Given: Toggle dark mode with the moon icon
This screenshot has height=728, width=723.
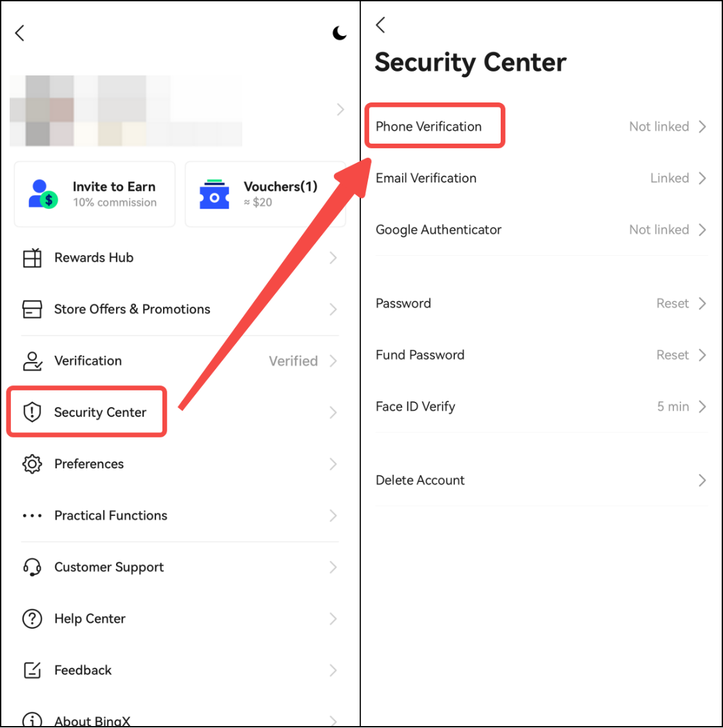Looking at the screenshot, I should pos(339,34).
